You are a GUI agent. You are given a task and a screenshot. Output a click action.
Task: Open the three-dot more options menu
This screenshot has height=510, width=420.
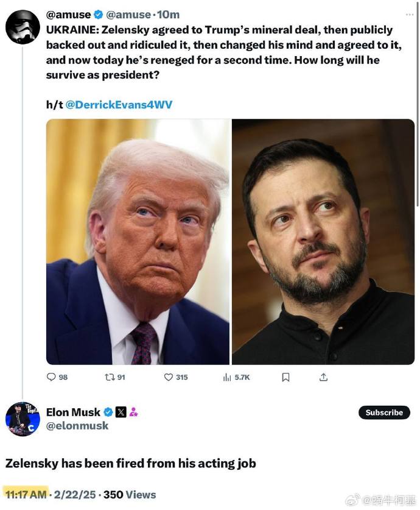pyautogui.click(x=409, y=14)
